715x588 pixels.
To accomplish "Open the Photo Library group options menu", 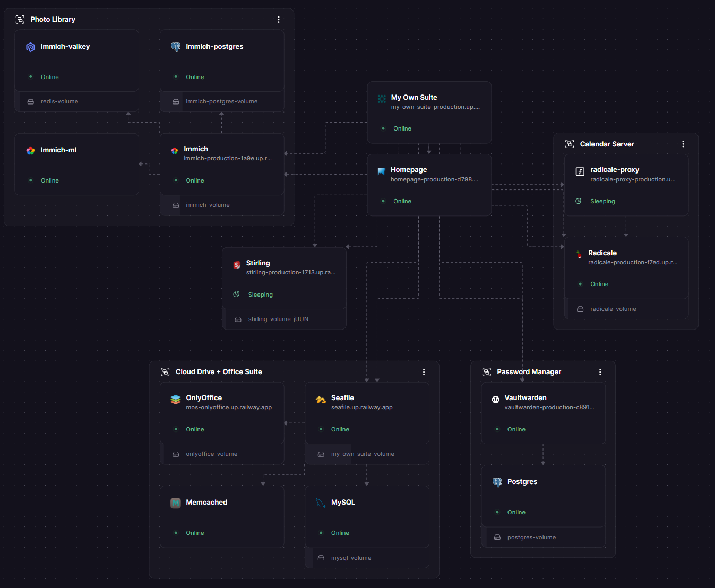I will tap(279, 20).
